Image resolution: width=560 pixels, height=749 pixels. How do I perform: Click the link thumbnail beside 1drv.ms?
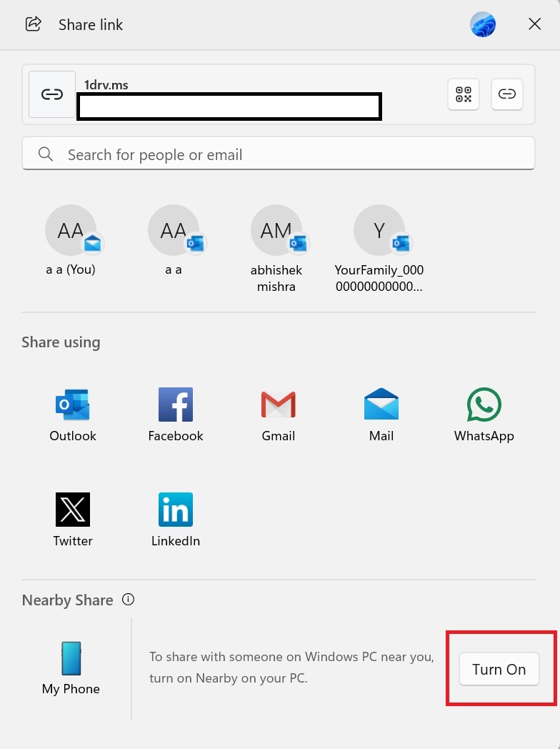point(52,94)
